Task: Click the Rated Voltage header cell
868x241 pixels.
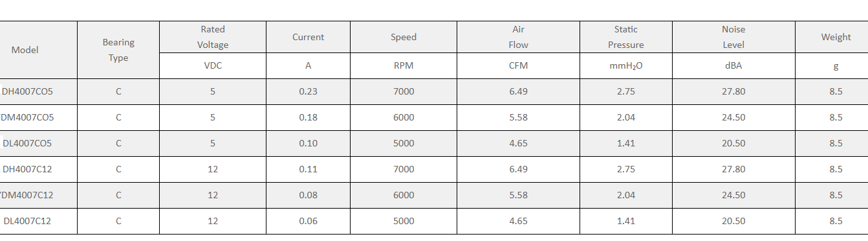Action: tap(213, 37)
